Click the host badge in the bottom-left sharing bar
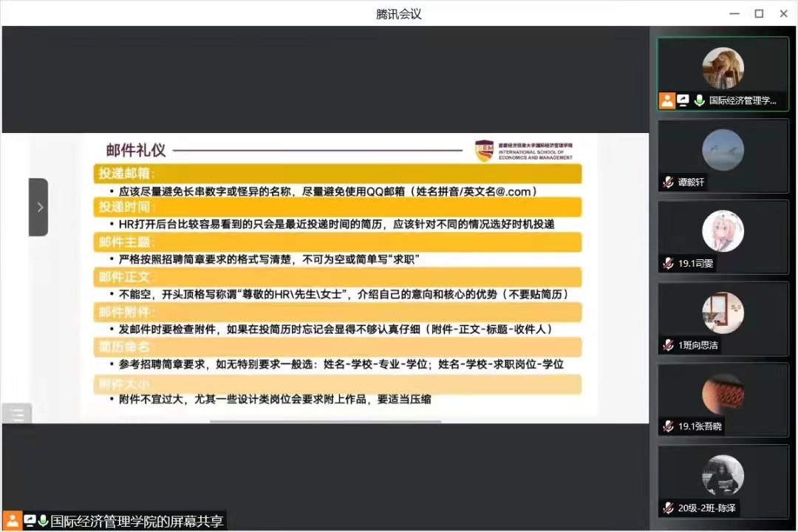 [x=12, y=521]
